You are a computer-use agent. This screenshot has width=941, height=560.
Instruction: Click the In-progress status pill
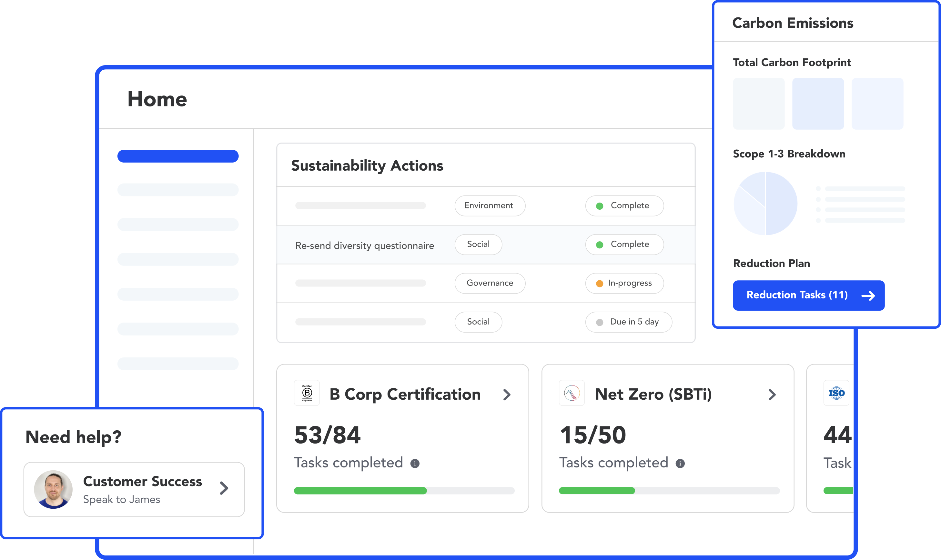click(x=624, y=284)
